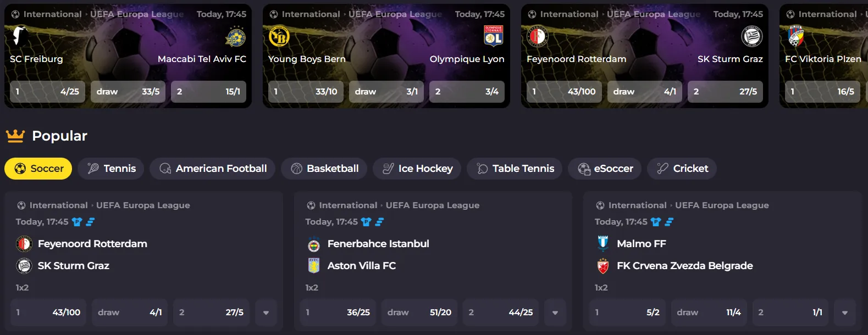The image size is (868, 335).
Task: Click the Cricket sport icon
Action: pos(662,169)
